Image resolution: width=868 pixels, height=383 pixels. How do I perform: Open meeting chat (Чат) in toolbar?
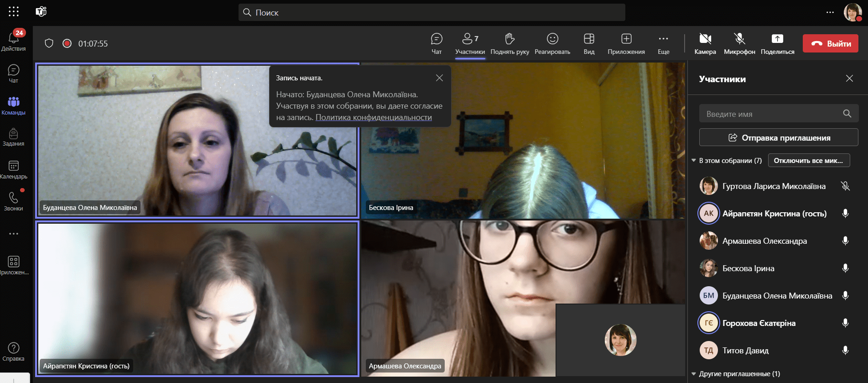[x=437, y=44]
